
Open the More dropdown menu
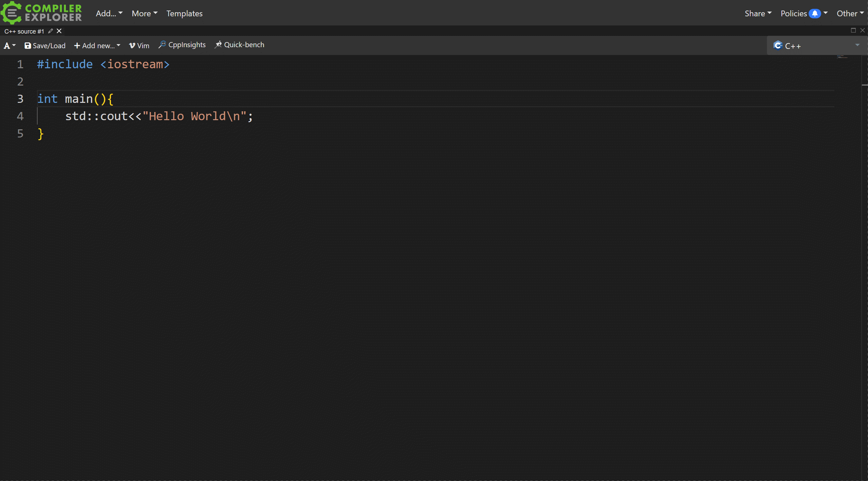tap(144, 14)
